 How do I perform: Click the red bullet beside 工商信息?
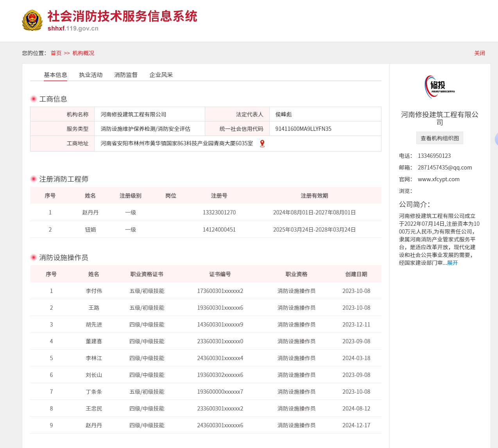pos(34,99)
